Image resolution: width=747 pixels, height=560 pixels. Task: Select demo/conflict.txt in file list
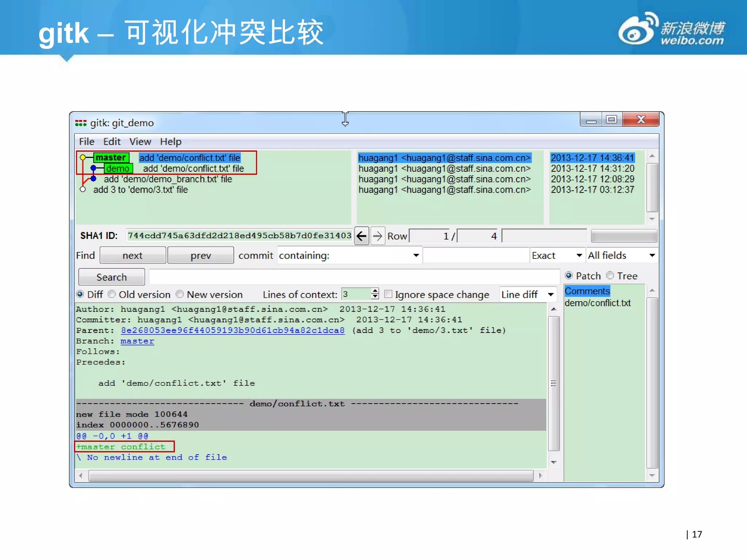pos(597,303)
